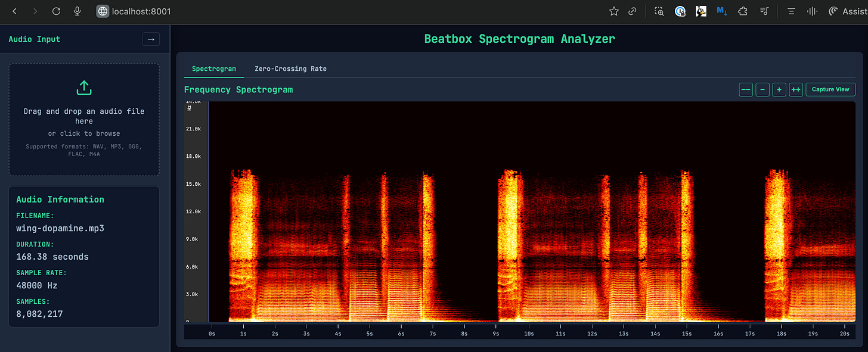This screenshot has width=868, height=352.
Task: Open the browser extensions puzzle icon
Action: coord(742,11)
